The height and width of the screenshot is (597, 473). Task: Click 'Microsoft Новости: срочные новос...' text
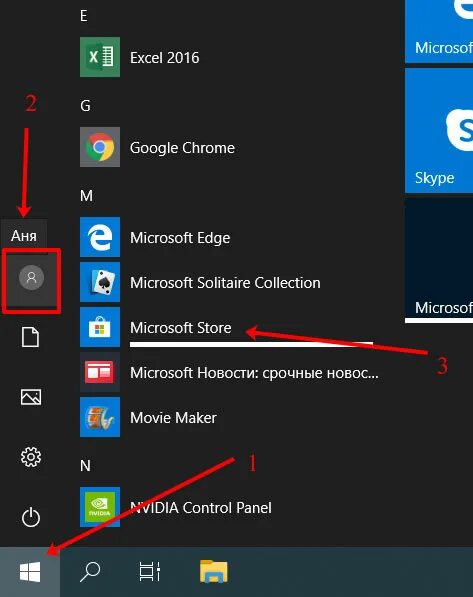[x=254, y=373]
